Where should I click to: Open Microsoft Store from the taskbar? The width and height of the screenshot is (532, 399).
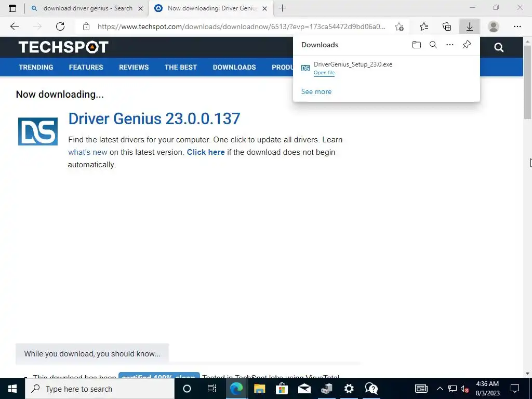[x=282, y=389]
